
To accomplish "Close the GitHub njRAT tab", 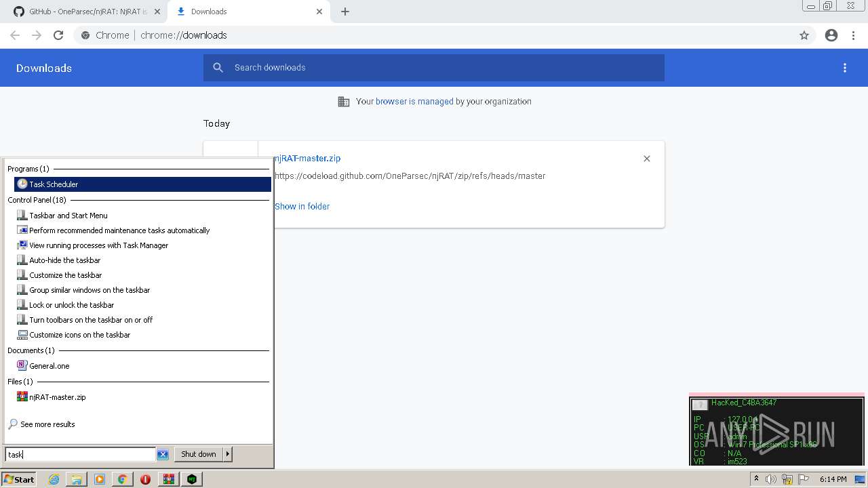I will pos(157,12).
